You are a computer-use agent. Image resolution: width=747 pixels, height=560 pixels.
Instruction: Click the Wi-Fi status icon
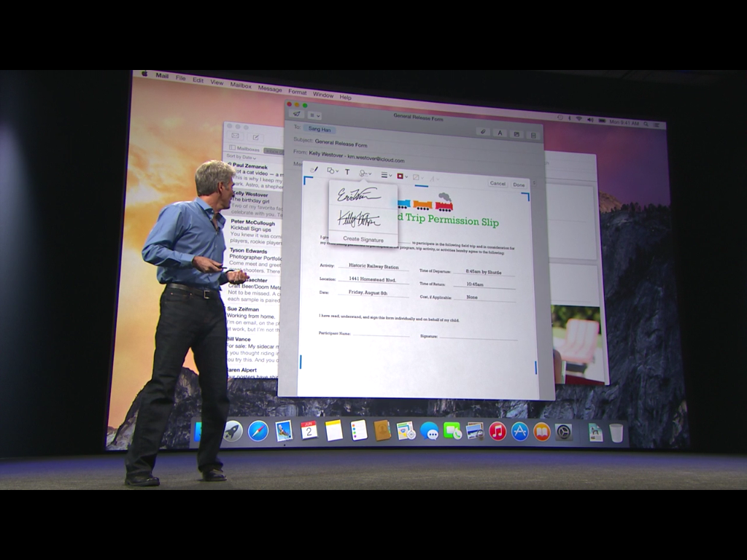(579, 119)
